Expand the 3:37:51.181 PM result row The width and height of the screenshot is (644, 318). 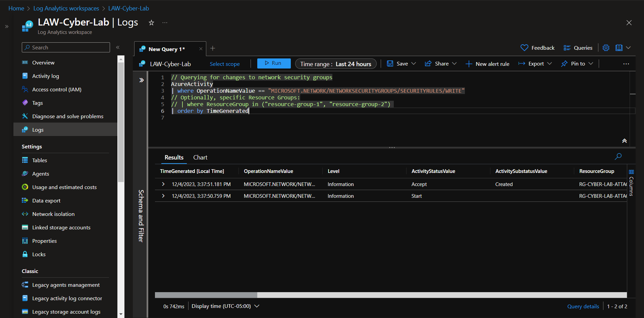tap(163, 184)
